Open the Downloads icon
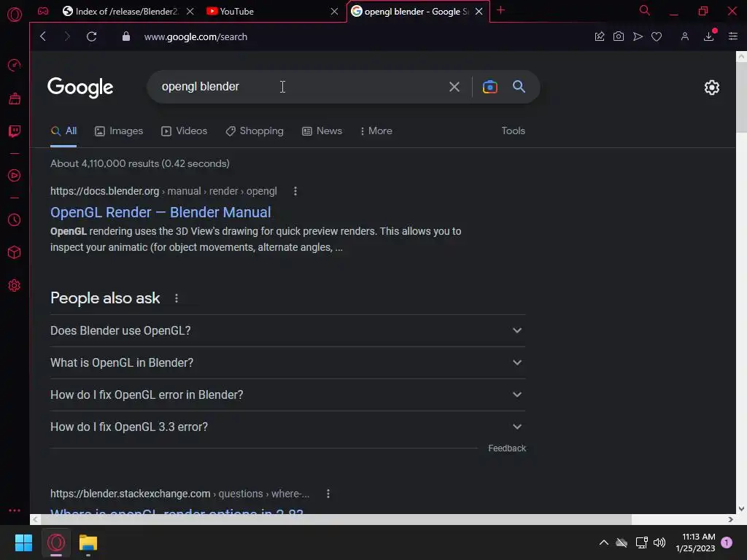747x560 pixels. point(709,36)
